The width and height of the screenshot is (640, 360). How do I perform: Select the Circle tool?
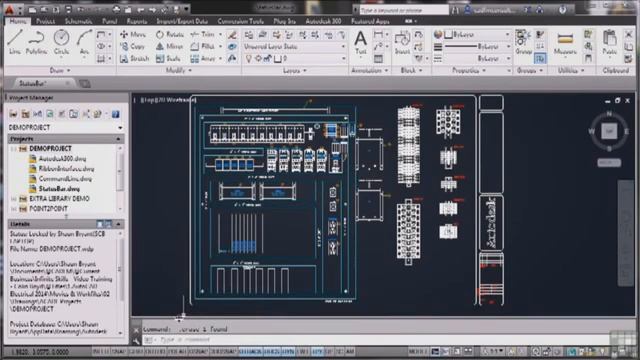click(61, 42)
